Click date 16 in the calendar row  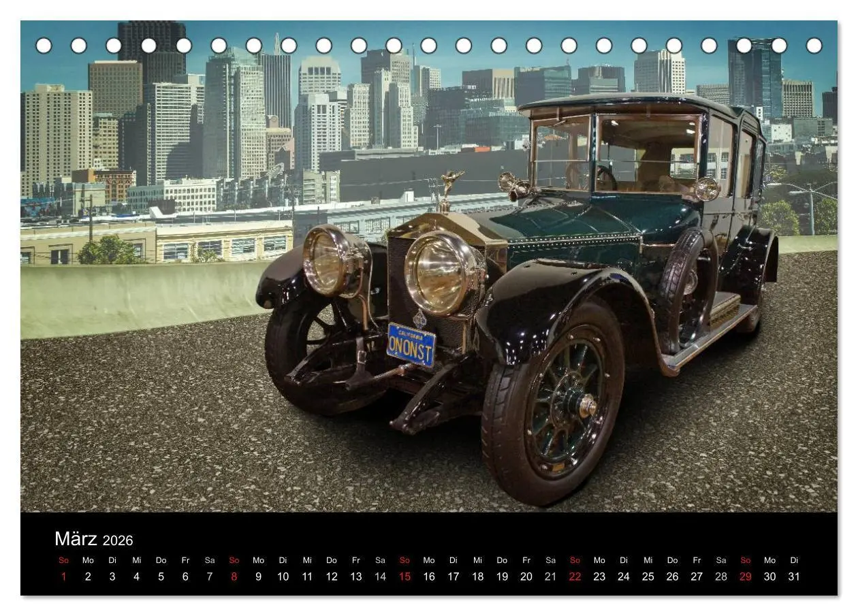click(x=429, y=577)
